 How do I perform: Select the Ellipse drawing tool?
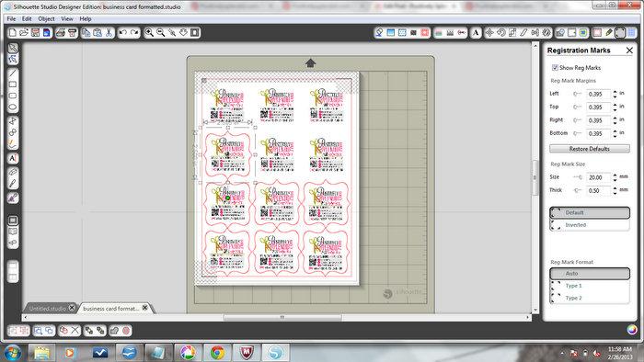pyautogui.click(x=13, y=107)
